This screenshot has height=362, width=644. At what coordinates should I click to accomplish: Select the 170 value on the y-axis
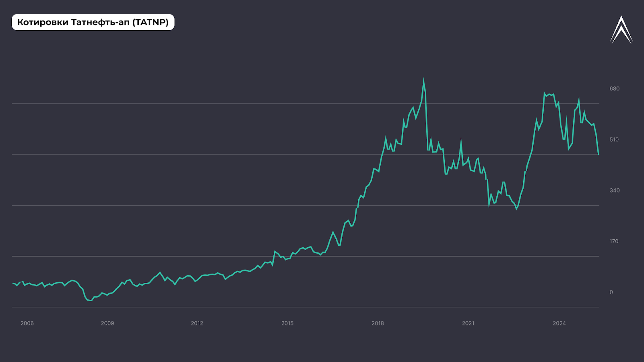point(614,241)
